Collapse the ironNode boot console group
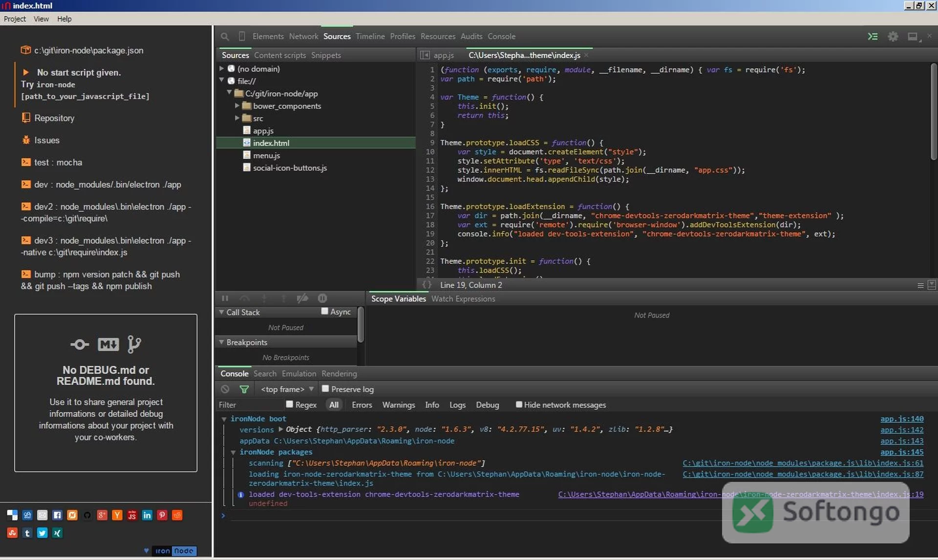 coord(224,419)
